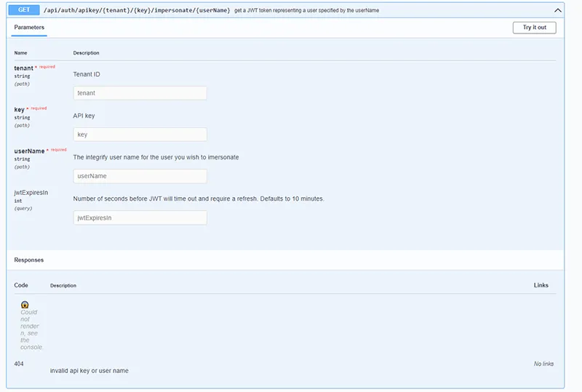Click the userName parameter name label

coord(29,151)
